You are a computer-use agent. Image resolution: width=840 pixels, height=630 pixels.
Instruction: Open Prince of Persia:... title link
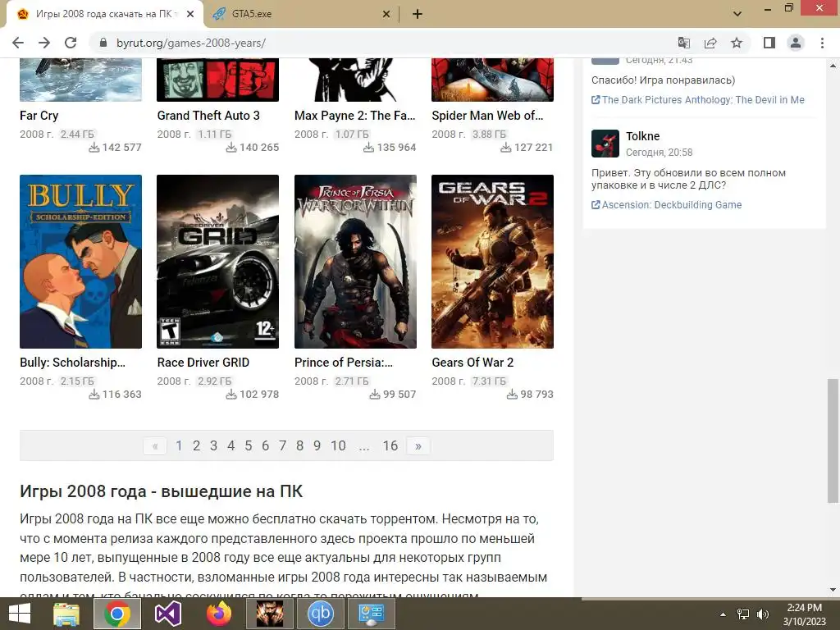click(344, 363)
